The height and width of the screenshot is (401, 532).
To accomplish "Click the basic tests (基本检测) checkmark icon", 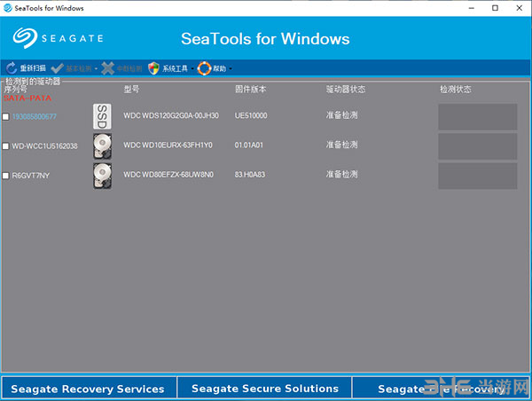I will [x=57, y=68].
